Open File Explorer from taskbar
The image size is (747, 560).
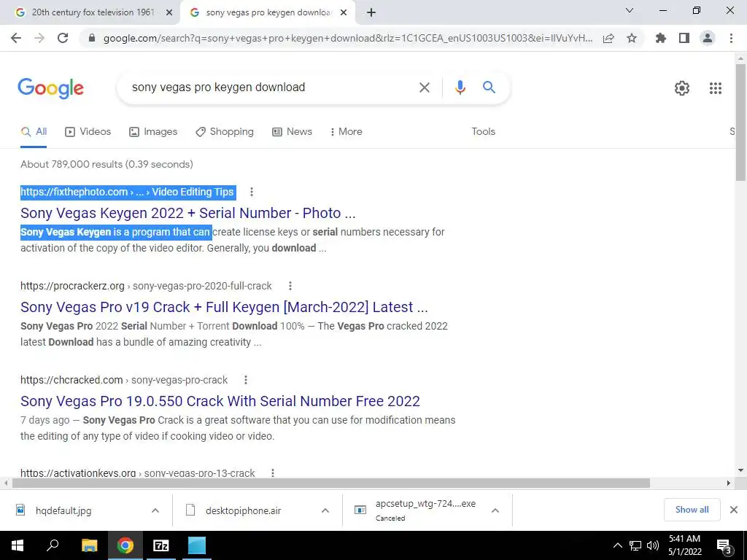coord(89,545)
